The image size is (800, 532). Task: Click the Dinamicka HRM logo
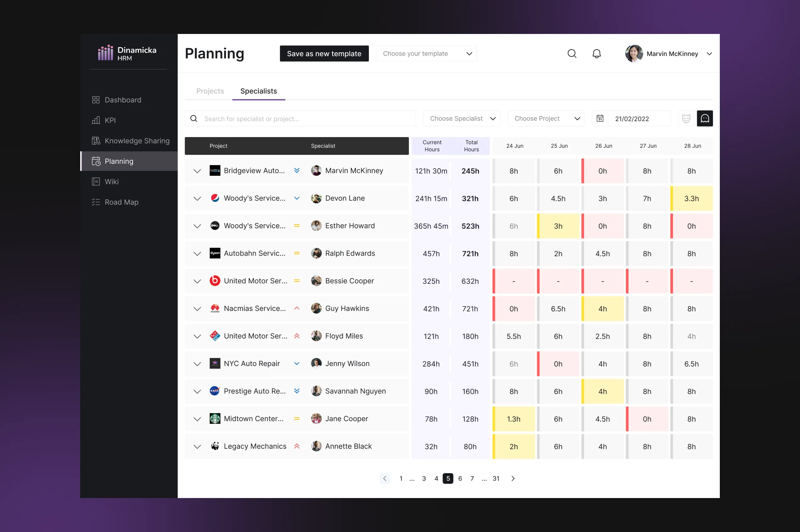click(127, 53)
